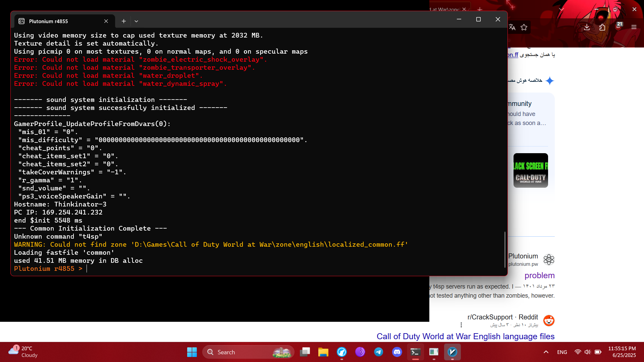Image resolution: width=644 pixels, height=362 pixels.
Task: Click the r/CrackSupport · Reddit source label
Action: coord(502,317)
